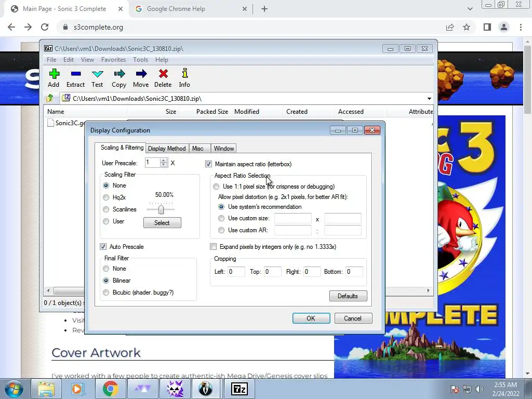The height and width of the screenshot is (399, 532).
Task: Select Bicubic final filter
Action: click(106, 292)
